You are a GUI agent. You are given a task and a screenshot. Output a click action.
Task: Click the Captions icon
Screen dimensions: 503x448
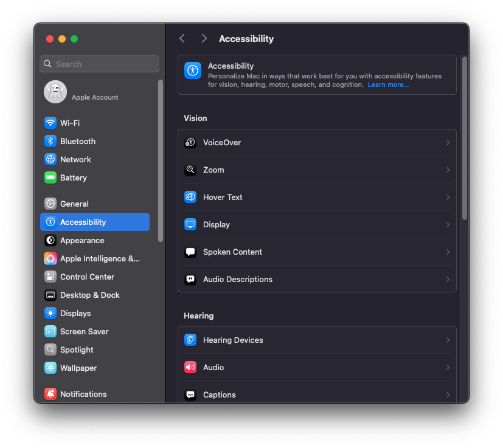point(190,395)
